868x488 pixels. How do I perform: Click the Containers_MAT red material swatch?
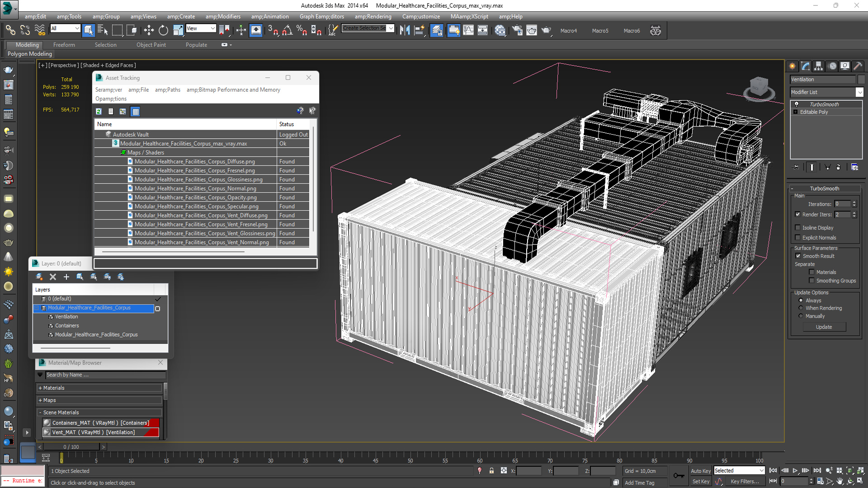coord(155,423)
